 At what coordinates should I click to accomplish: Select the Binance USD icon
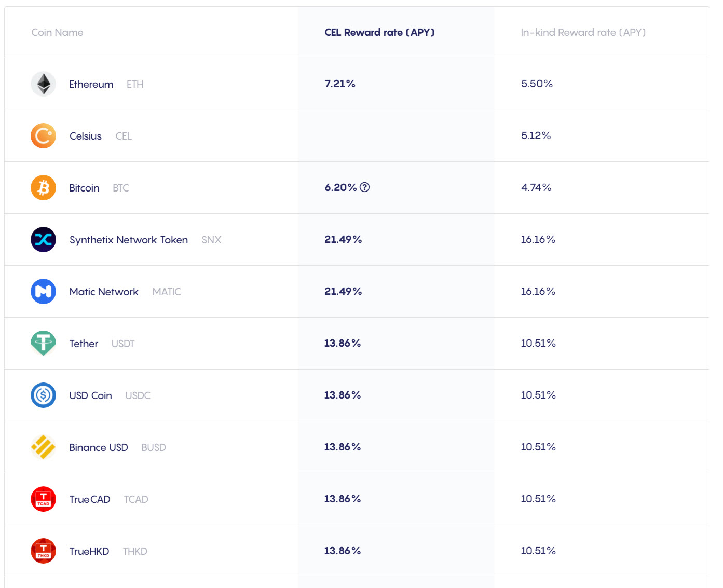click(x=43, y=447)
